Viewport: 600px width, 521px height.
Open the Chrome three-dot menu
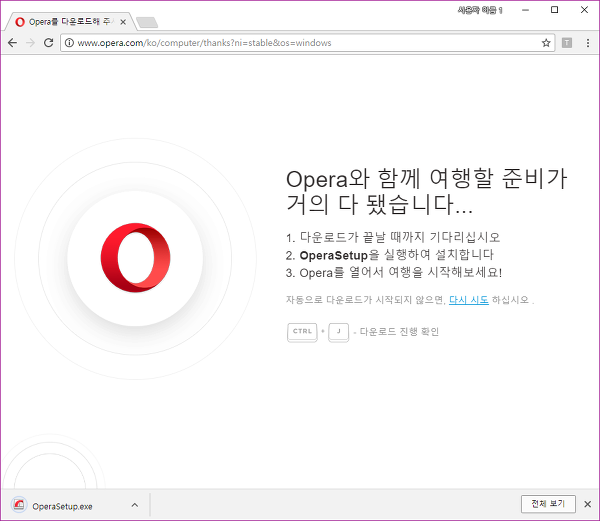pyautogui.click(x=588, y=43)
